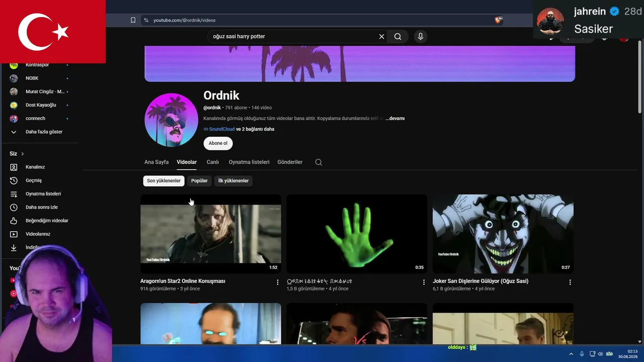
Task: Start voice search with the microphone button
Action: point(421,36)
